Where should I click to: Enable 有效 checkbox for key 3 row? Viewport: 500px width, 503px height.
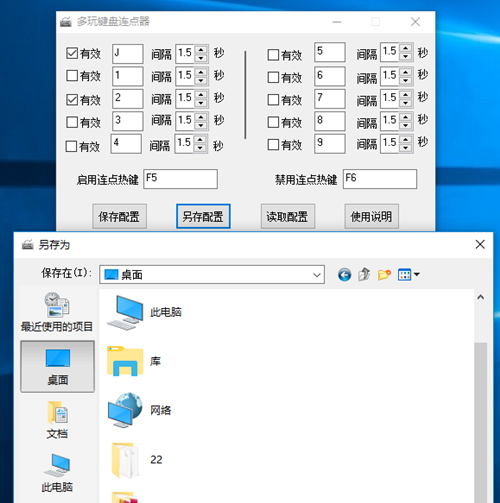[72, 122]
